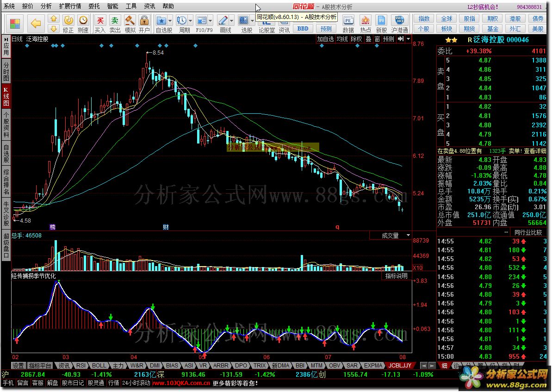Open the 综合排名 sidebar item

coord(6,182)
